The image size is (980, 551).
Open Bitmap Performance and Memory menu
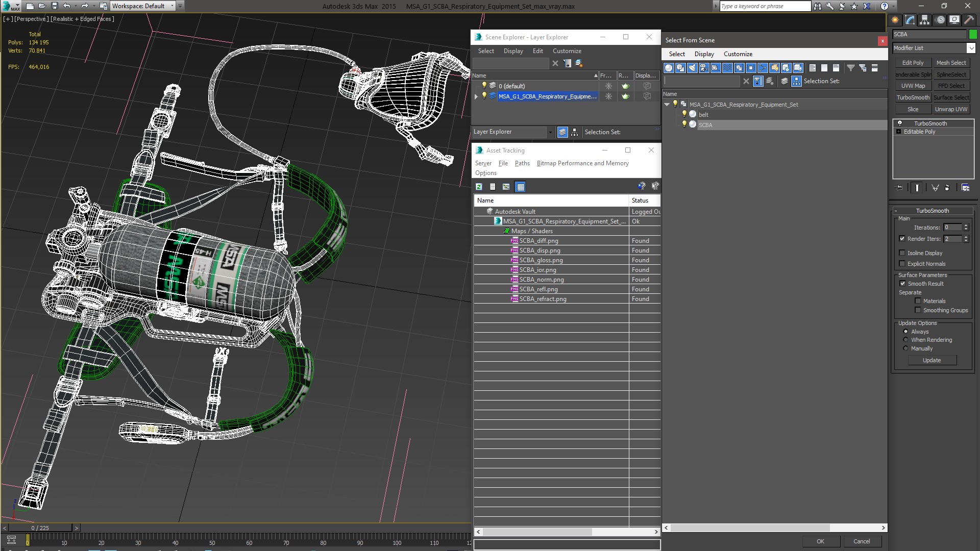[x=582, y=163]
